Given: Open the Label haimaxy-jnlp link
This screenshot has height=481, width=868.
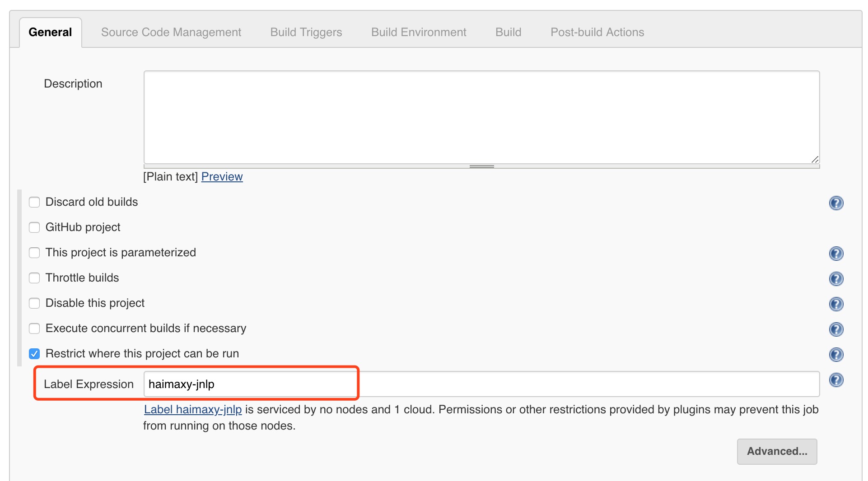Looking at the screenshot, I should coord(193,410).
